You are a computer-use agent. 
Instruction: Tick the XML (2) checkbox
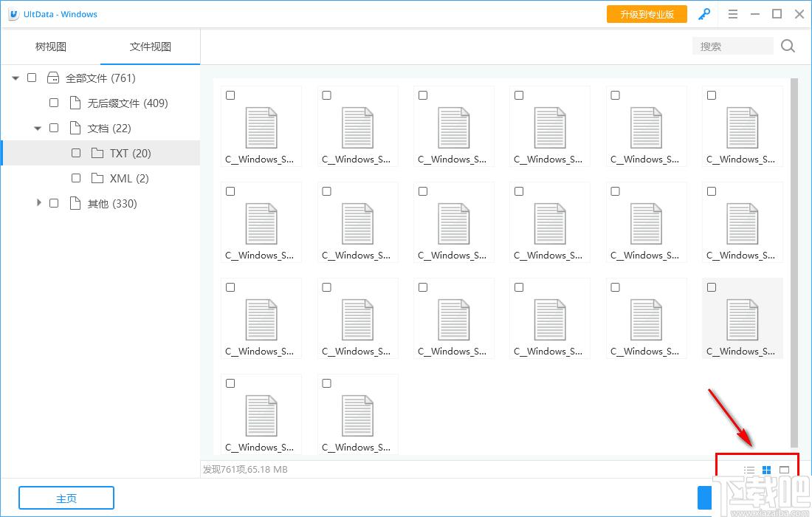[x=76, y=178]
